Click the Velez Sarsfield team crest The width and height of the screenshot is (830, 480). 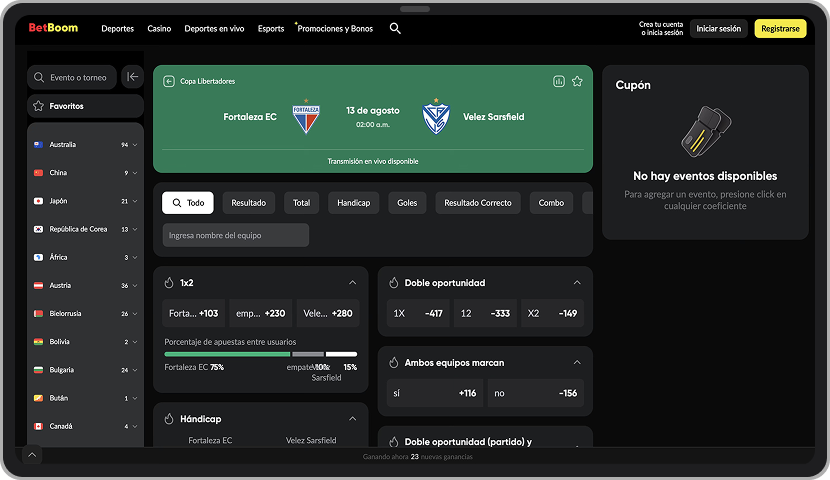pyautogui.click(x=436, y=116)
